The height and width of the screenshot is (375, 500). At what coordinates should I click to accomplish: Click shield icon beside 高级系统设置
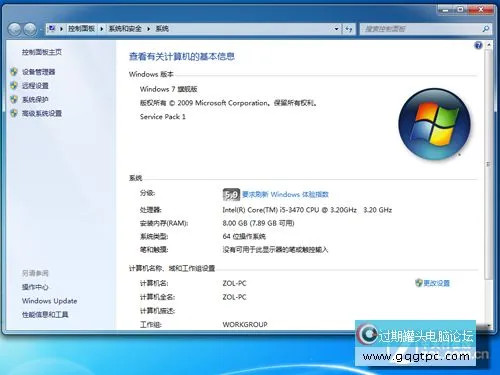coord(14,113)
